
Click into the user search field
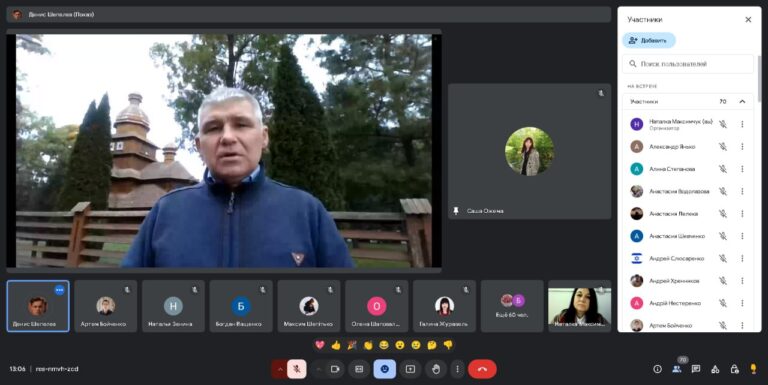[688, 64]
